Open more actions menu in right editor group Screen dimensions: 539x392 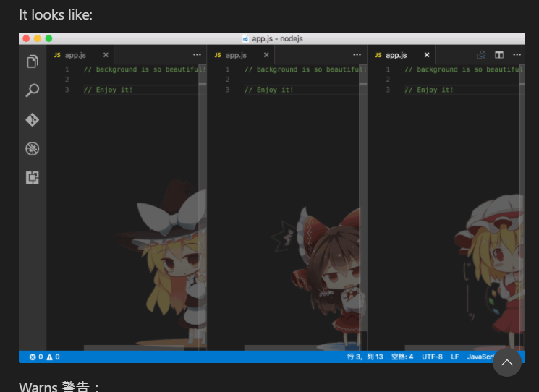click(x=517, y=55)
